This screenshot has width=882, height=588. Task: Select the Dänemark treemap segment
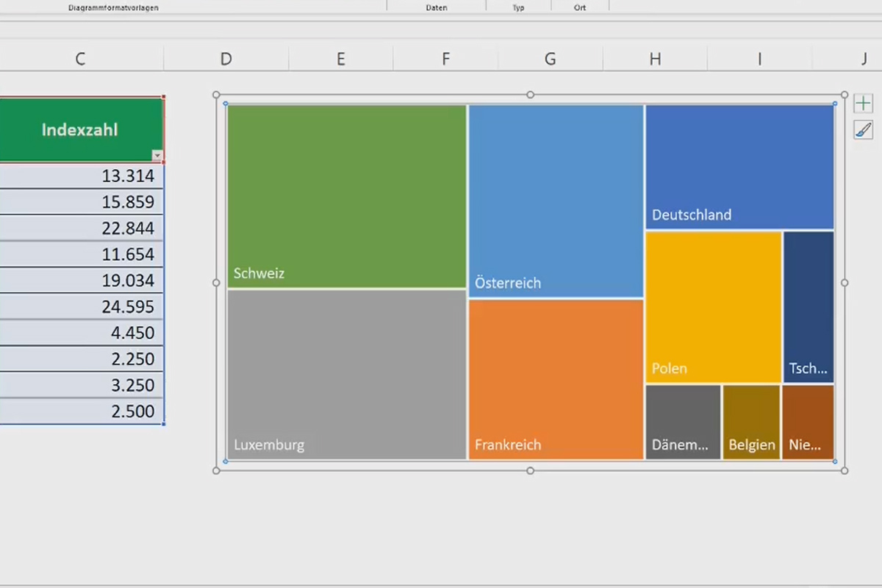point(682,423)
